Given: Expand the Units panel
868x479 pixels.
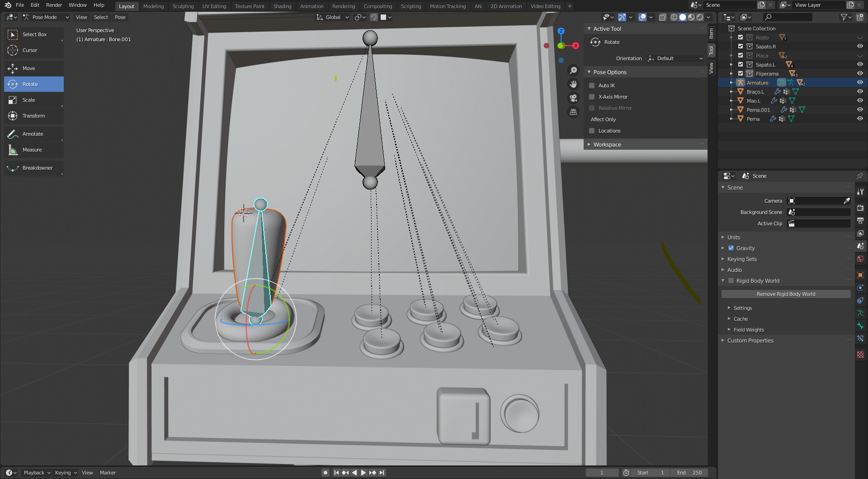Looking at the screenshot, I should pyautogui.click(x=723, y=237).
